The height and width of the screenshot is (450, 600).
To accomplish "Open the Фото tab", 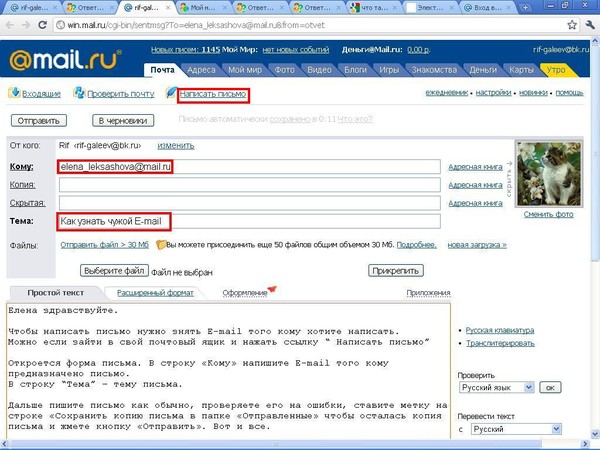I will pos(284,70).
